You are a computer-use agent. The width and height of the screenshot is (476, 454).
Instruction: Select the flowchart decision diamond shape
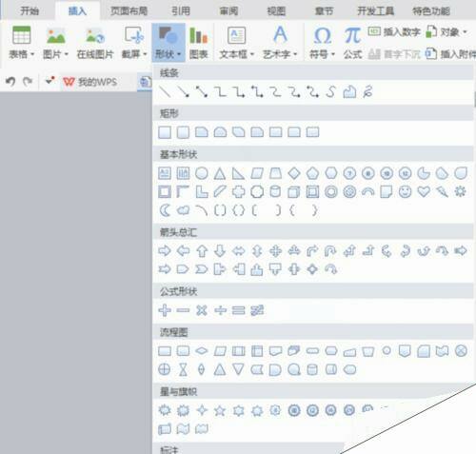tap(202, 351)
